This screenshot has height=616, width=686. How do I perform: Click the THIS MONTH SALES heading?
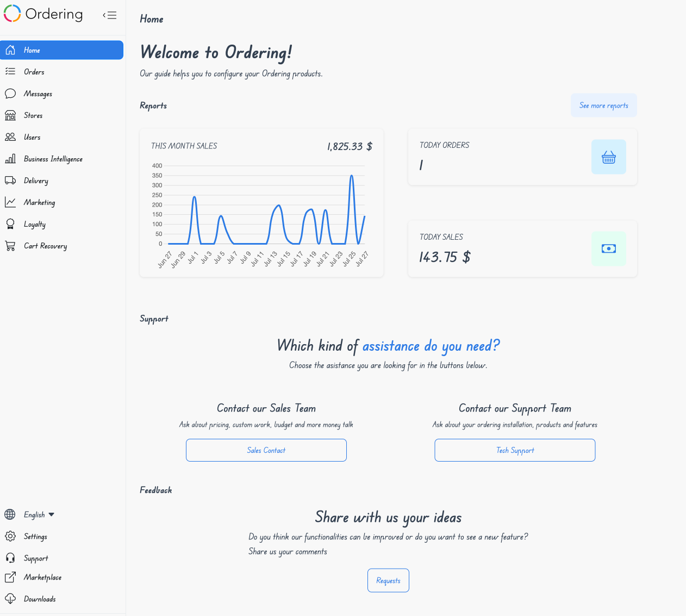click(184, 146)
